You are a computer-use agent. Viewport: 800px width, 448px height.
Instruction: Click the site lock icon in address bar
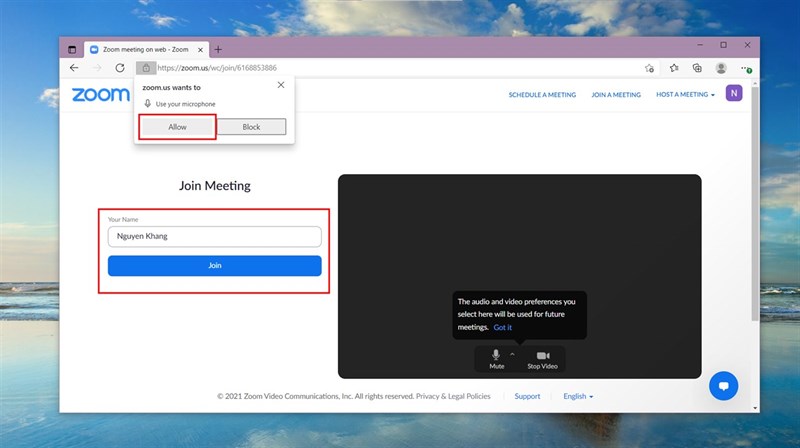(146, 68)
